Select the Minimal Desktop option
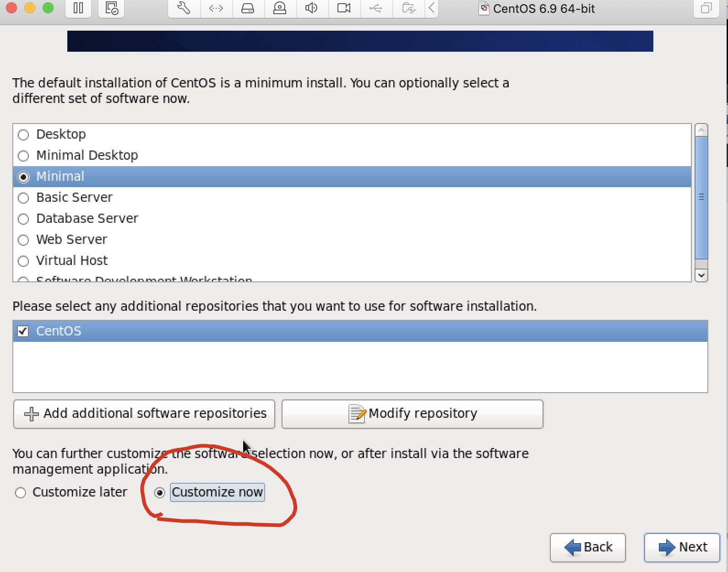728x572 pixels. (23, 156)
